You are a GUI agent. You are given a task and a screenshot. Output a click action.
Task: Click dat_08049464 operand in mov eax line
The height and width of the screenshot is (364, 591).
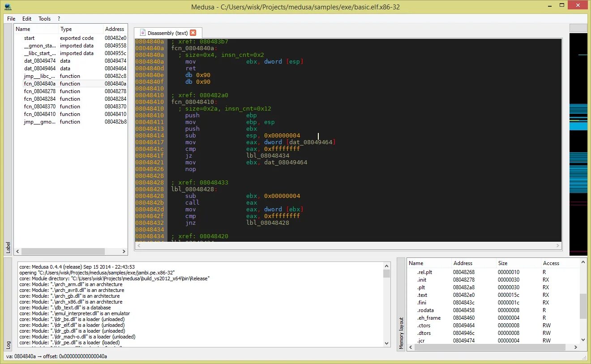point(311,142)
